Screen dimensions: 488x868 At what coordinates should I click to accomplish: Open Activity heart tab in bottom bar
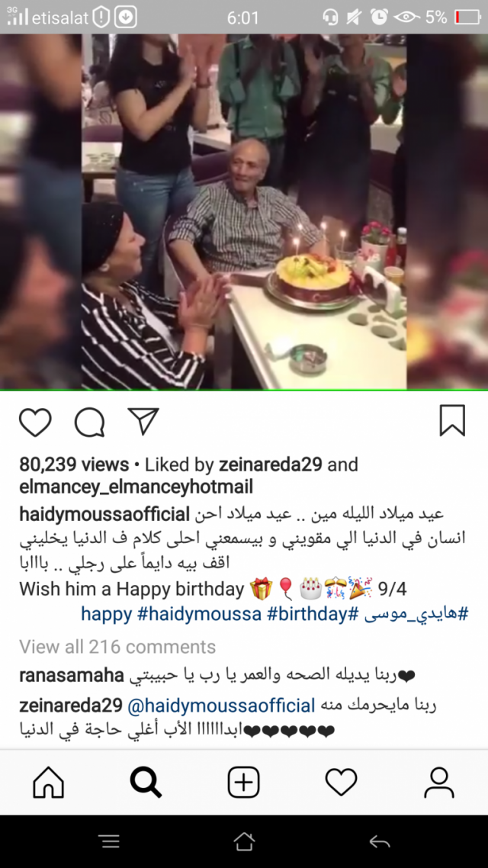342,783
